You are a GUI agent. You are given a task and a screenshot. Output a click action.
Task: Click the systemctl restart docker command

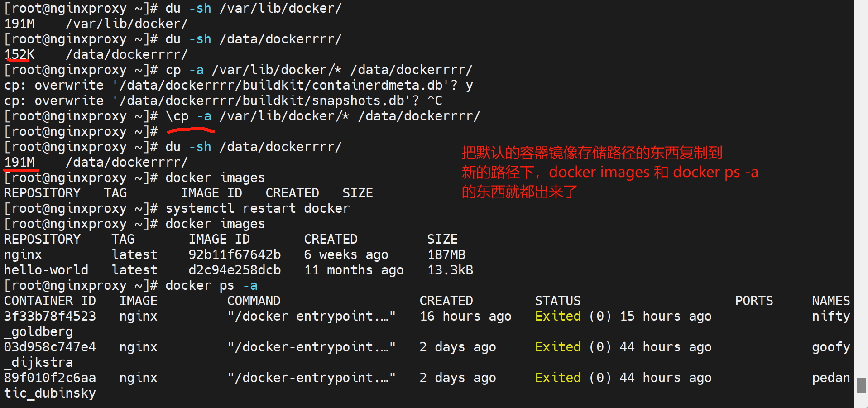[x=257, y=208]
